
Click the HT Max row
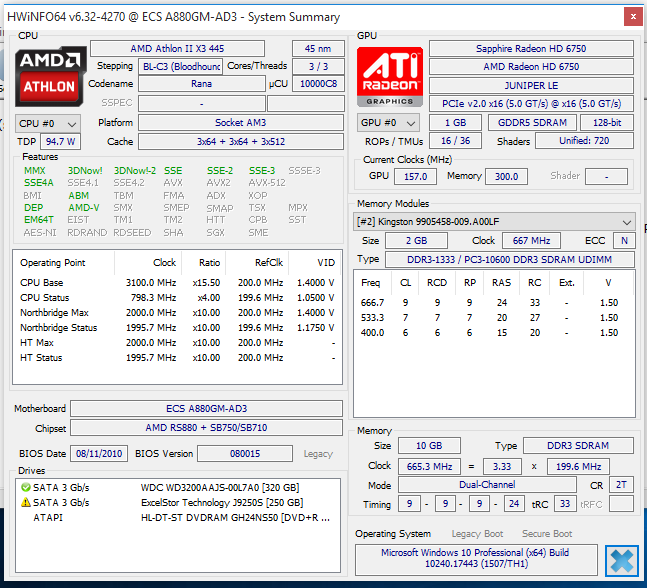(x=177, y=342)
